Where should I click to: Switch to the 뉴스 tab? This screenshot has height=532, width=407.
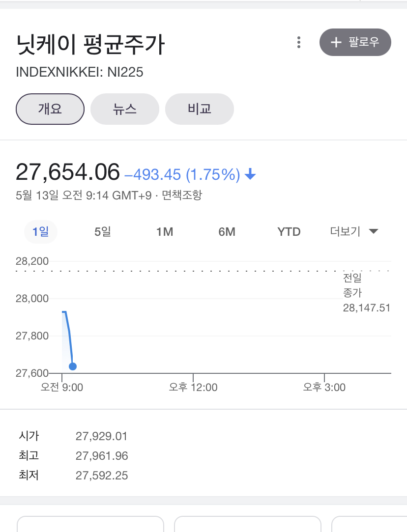click(x=124, y=109)
